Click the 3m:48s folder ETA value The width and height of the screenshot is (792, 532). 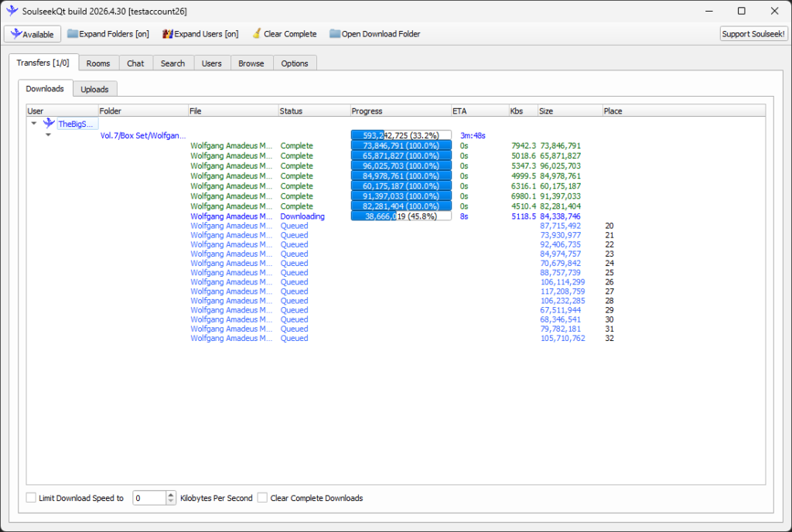473,135
